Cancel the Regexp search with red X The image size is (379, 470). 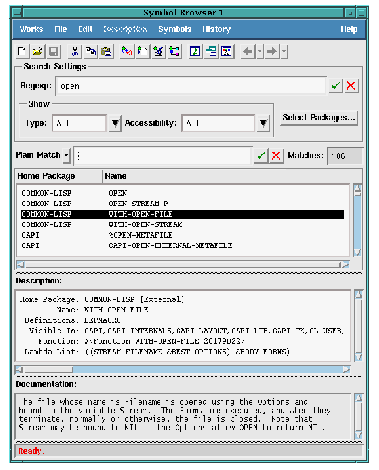(351, 86)
